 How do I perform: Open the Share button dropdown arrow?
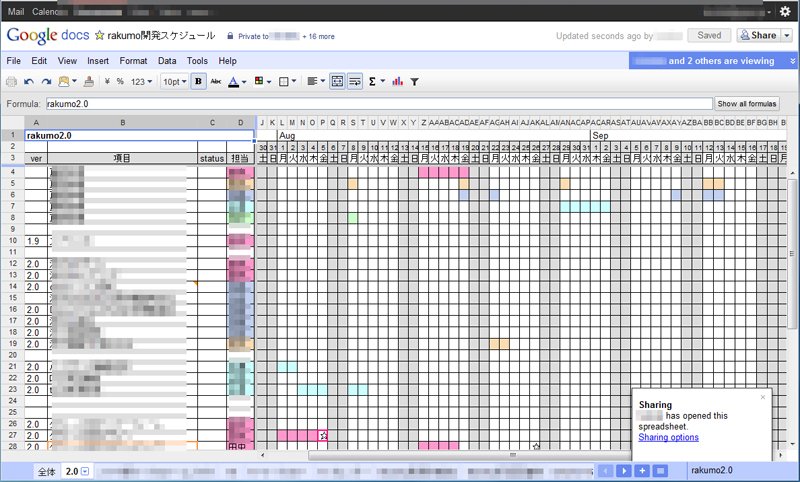click(x=787, y=36)
